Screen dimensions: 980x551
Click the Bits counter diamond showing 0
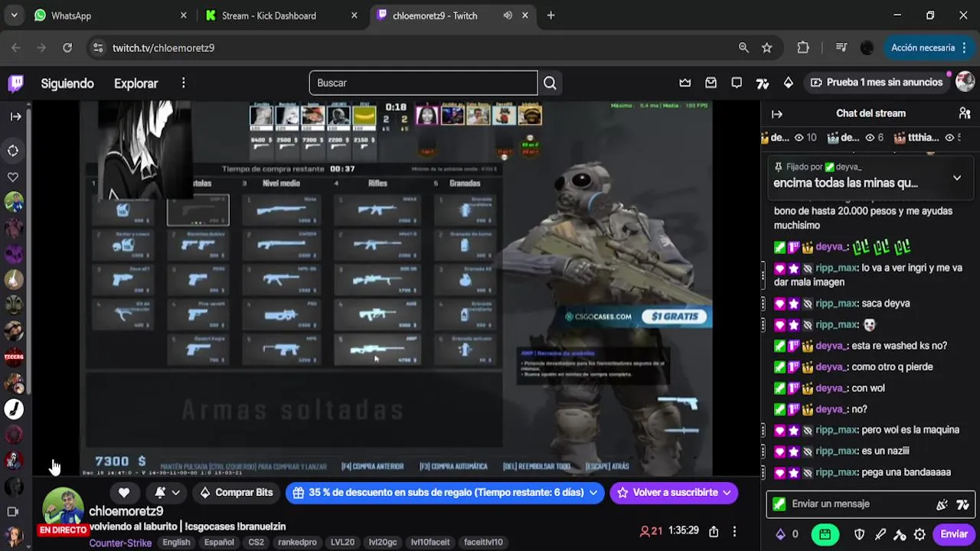coord(787,534)
